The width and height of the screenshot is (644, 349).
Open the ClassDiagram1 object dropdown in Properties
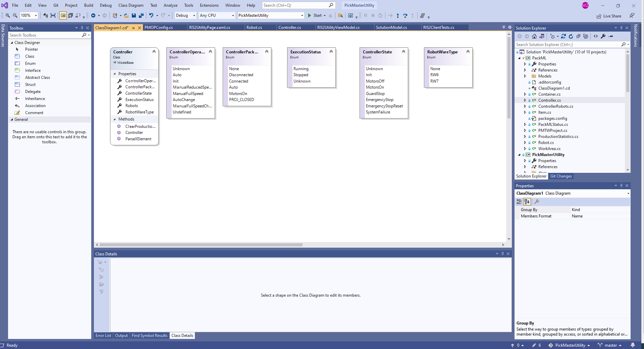(x=628, y=193)
